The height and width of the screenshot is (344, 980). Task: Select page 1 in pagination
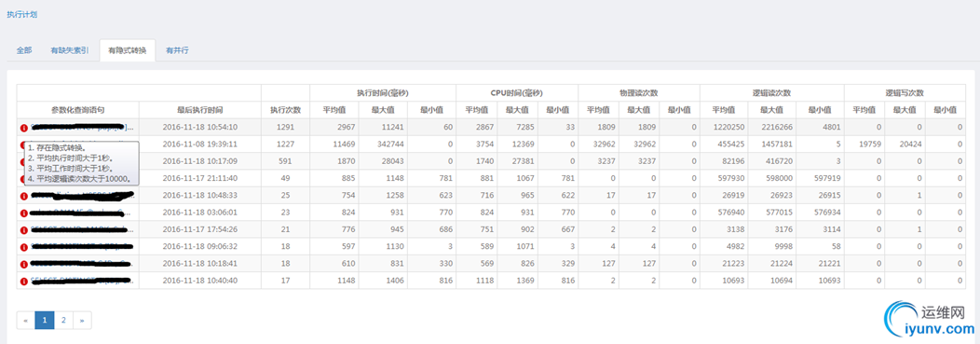tap(45, 321)
